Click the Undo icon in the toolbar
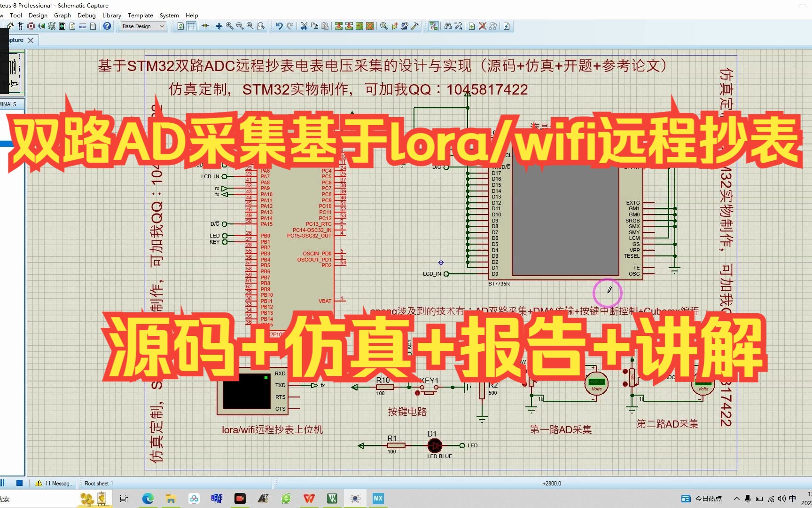 point(280,26)
